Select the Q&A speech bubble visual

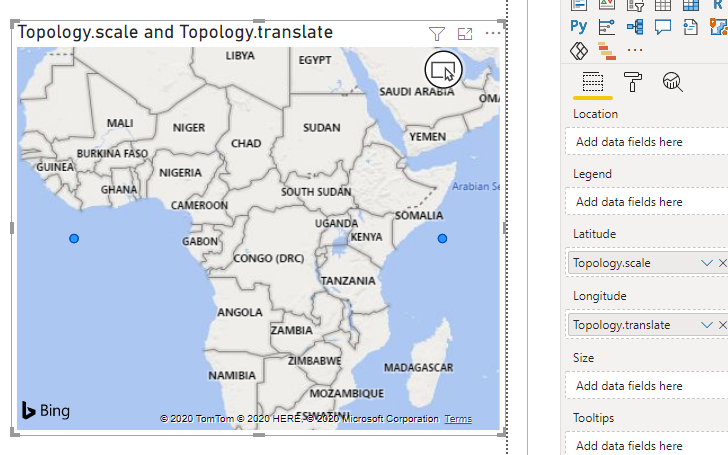[x=663, y=27]
